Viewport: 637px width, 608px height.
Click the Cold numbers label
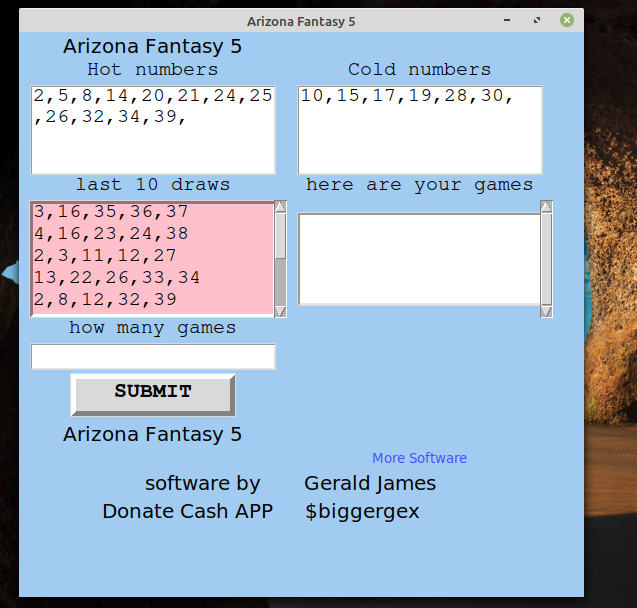pos(419,69)
